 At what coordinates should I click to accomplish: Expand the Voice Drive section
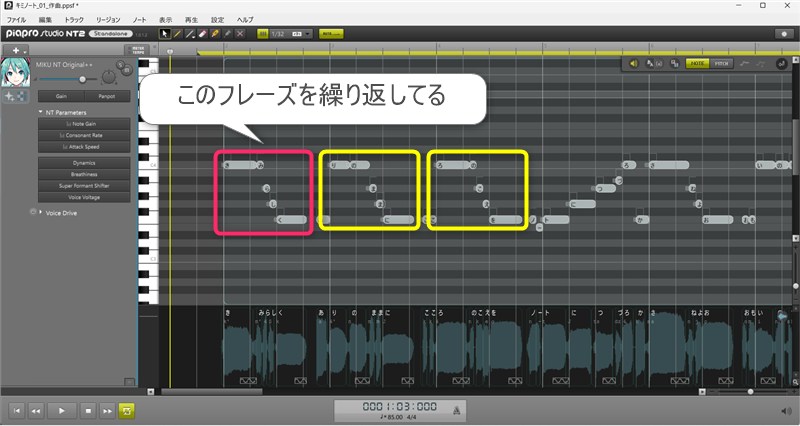click(41, 212)
